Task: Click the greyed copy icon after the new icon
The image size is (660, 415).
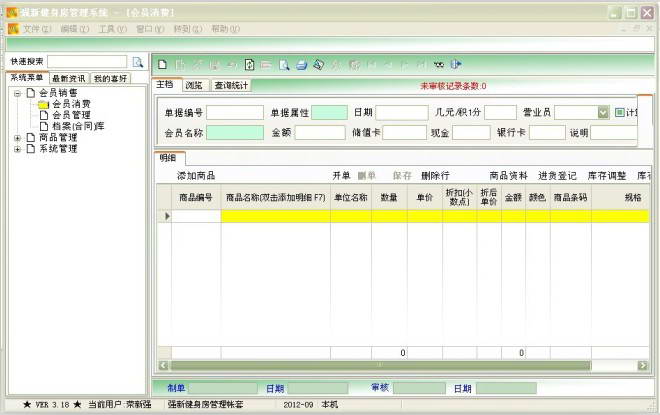Action: [180, 64]
